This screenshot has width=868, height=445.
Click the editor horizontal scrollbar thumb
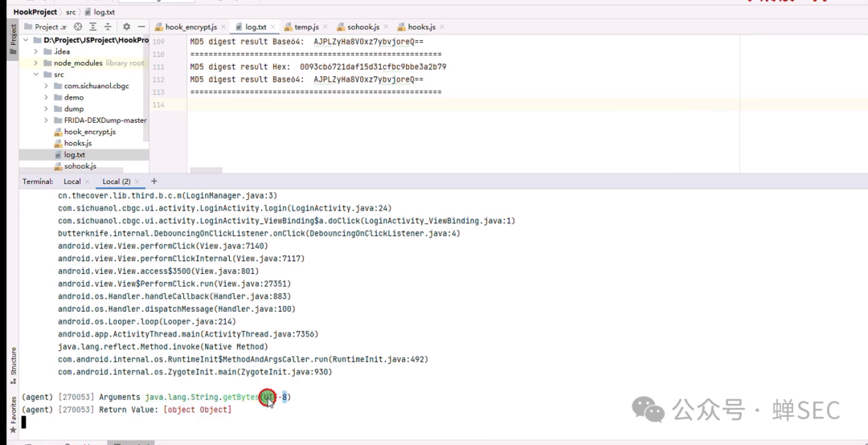tap(206, 170)
